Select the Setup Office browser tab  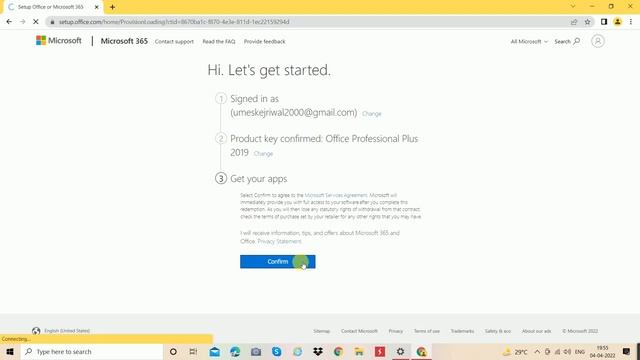click(51, 7)
